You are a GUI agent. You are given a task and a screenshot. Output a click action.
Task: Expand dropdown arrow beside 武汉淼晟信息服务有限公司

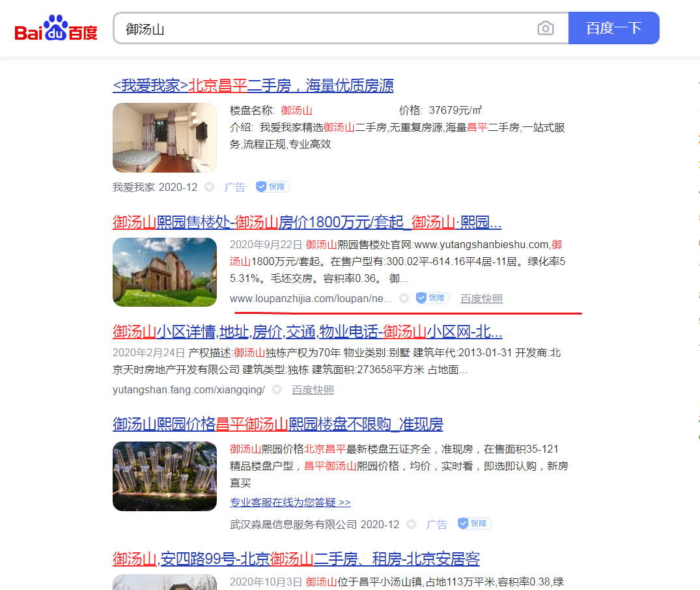[x=411, y=524]
